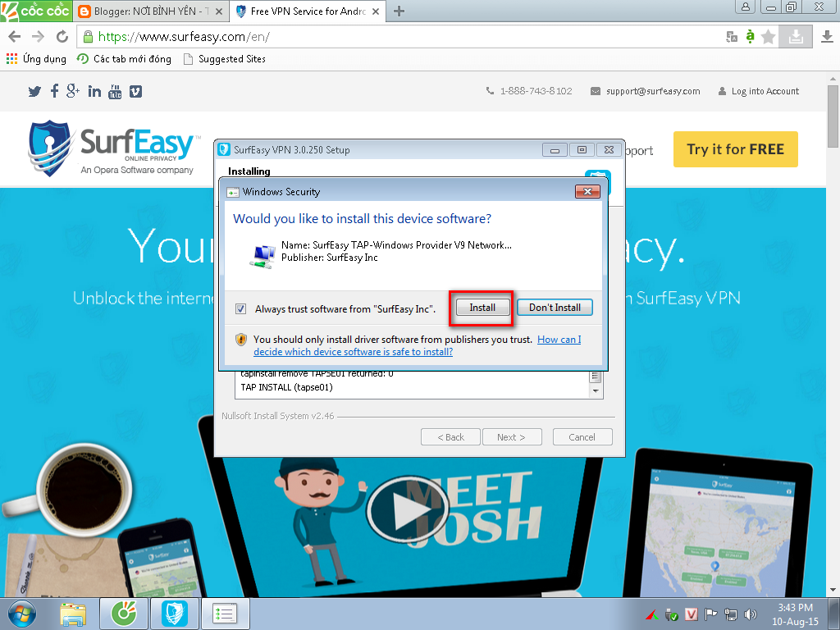Screen dimensions: 840x630
Task: Open the SurfEasy Twitter icon
Action: [34, 92]
